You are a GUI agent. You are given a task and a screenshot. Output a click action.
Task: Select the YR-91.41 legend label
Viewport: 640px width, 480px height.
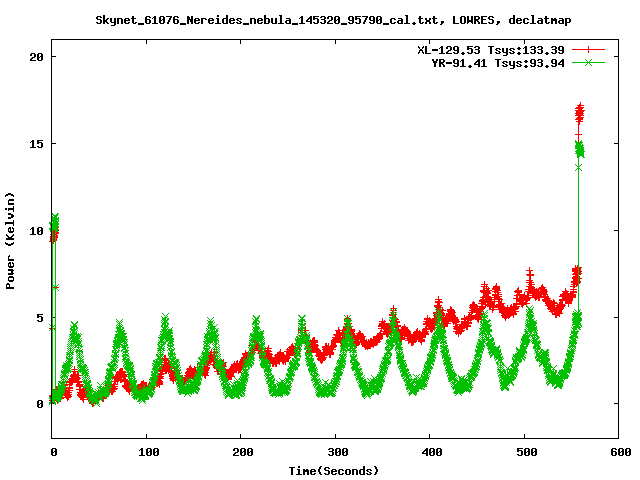492,62
